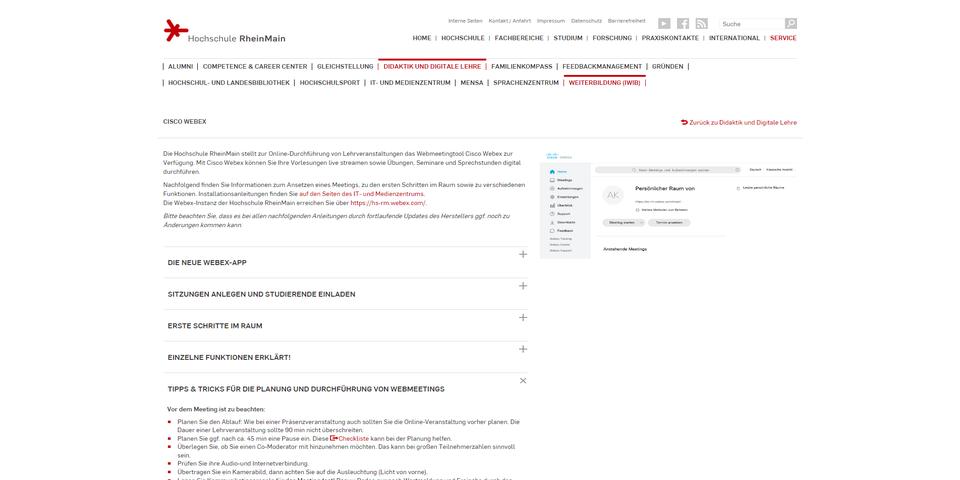The image size is (960, 480).
Task: Expand Sitzungen anlegen und Studierende einladen
Action: coord(345,294)
